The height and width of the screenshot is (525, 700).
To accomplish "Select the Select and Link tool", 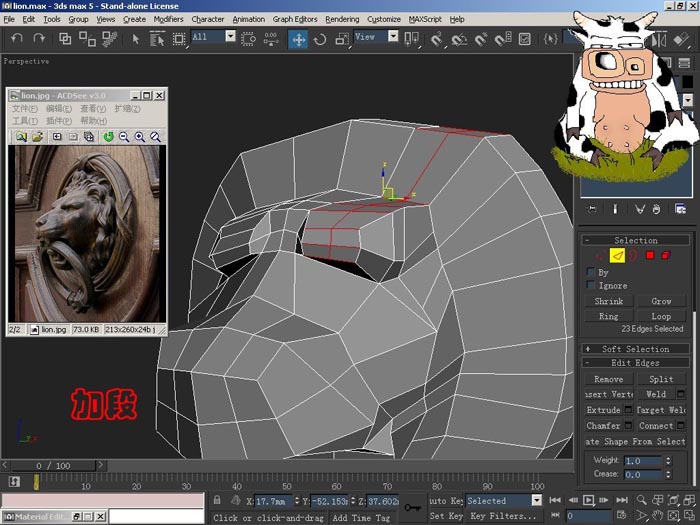I will pyautogui.click(x=65, y=39).
